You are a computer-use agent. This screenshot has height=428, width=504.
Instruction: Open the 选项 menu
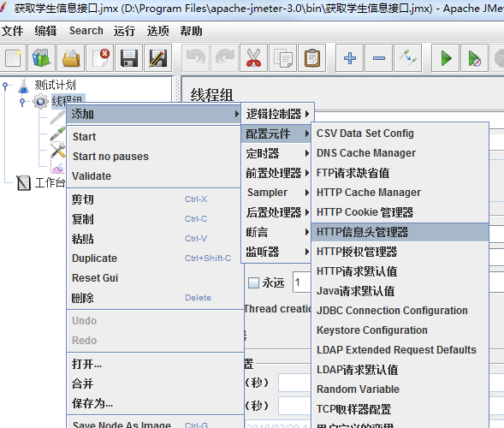(x=157, y=31)
